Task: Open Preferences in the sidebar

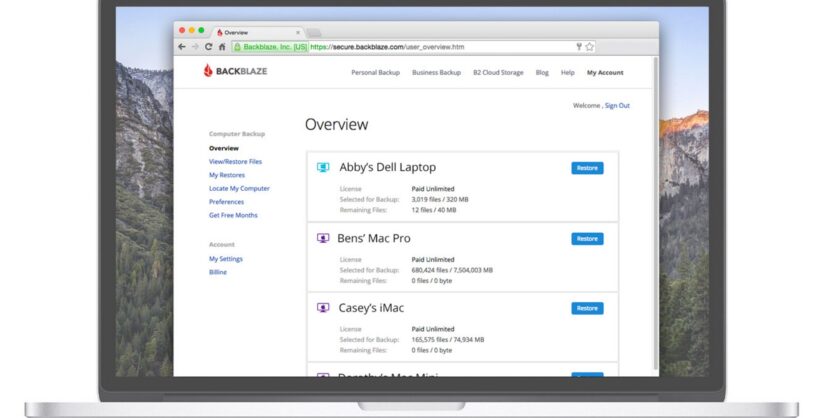Action: pos(227,202)
